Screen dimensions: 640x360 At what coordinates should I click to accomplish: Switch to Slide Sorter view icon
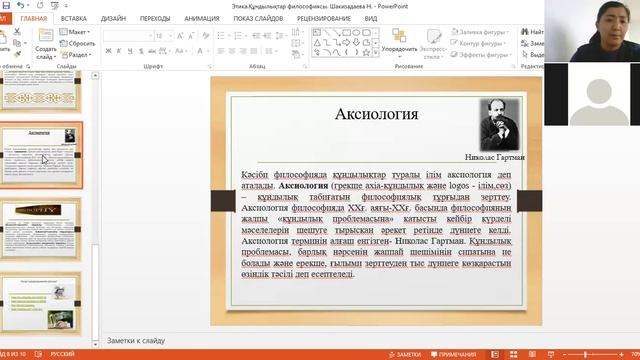tap(513, 354)
